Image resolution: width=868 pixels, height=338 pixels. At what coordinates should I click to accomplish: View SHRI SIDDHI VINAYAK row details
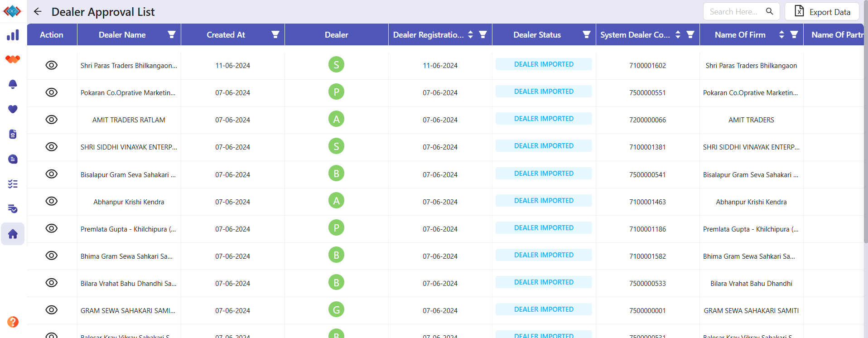(x=52, y=147)
